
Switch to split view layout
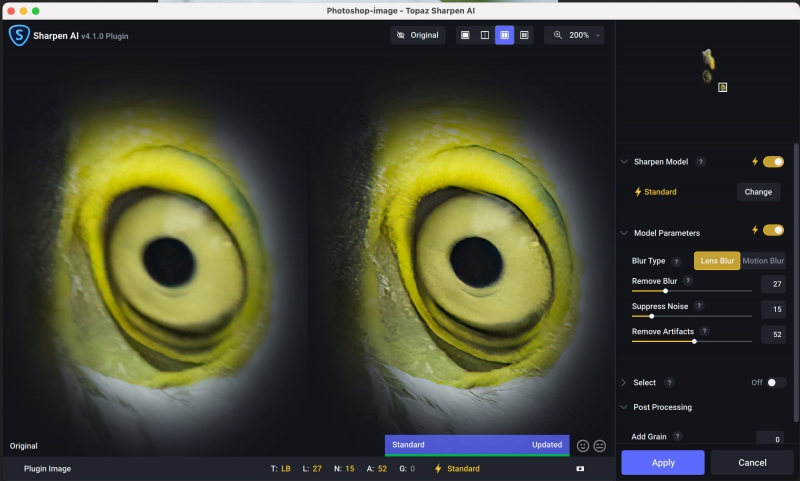[485, 35]
